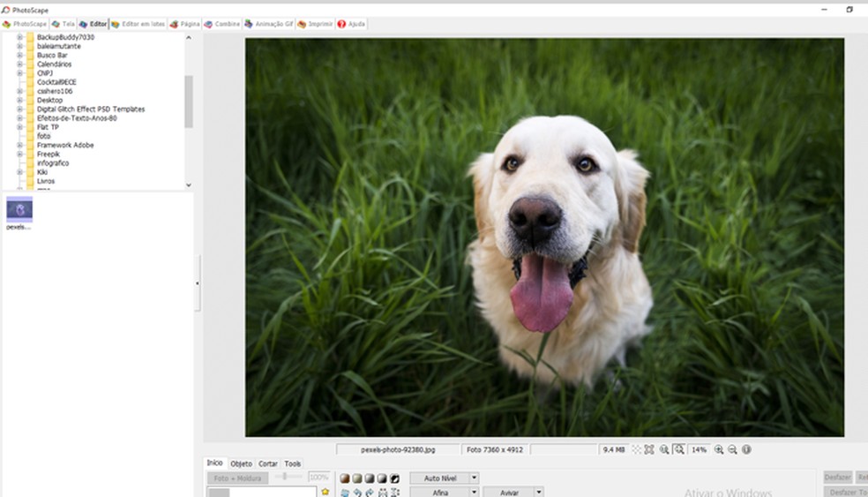Expand the BackupBuddy7030 folder node
The height and width of the screenshot is (497, 868).
19,38
